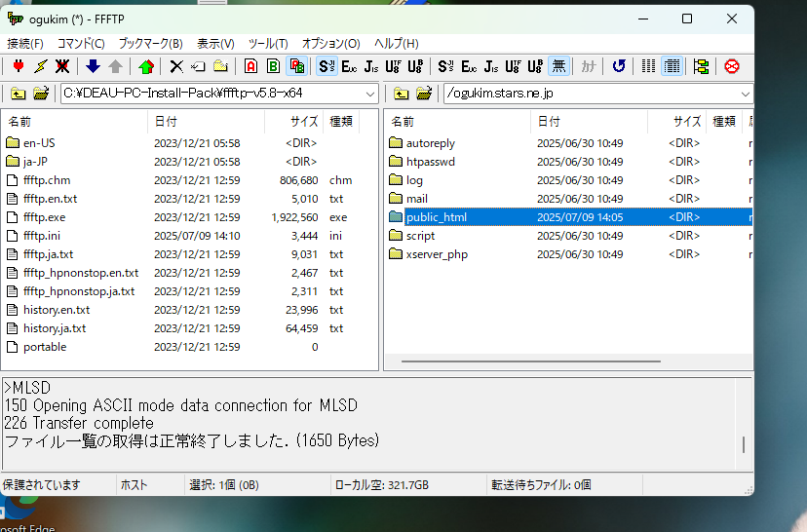Click the Quick Connect lightning icon

point(40,66)
